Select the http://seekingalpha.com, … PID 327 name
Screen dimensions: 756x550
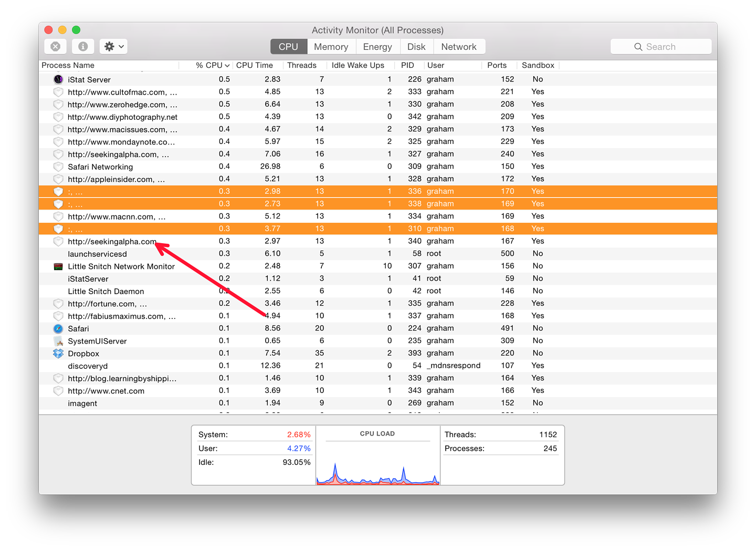click(x=119, y=154)
